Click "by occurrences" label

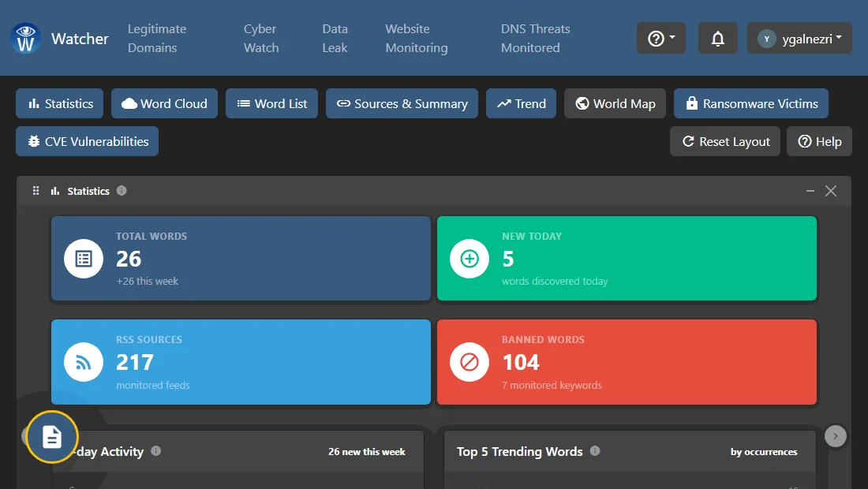tap(764, 452)
